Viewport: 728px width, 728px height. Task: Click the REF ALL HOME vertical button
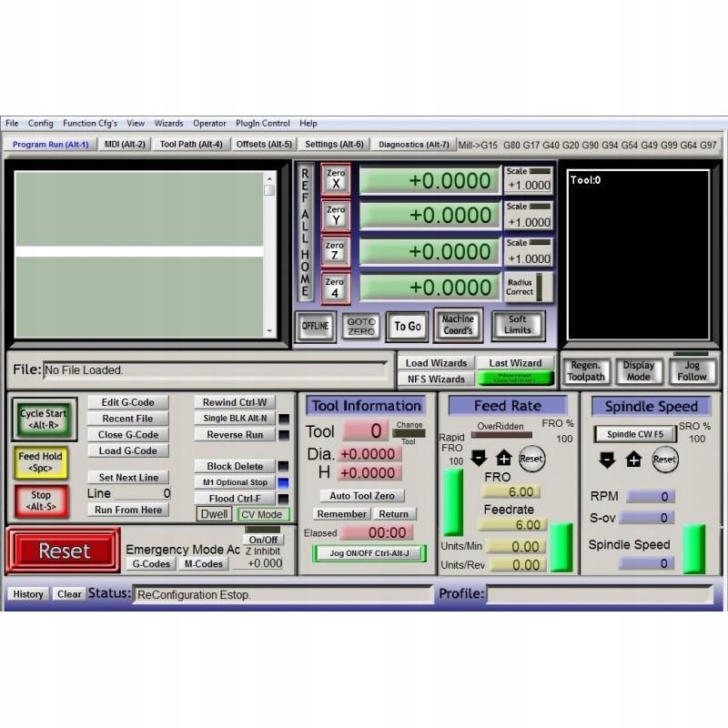pyautogui.click(x=305, y=233)
